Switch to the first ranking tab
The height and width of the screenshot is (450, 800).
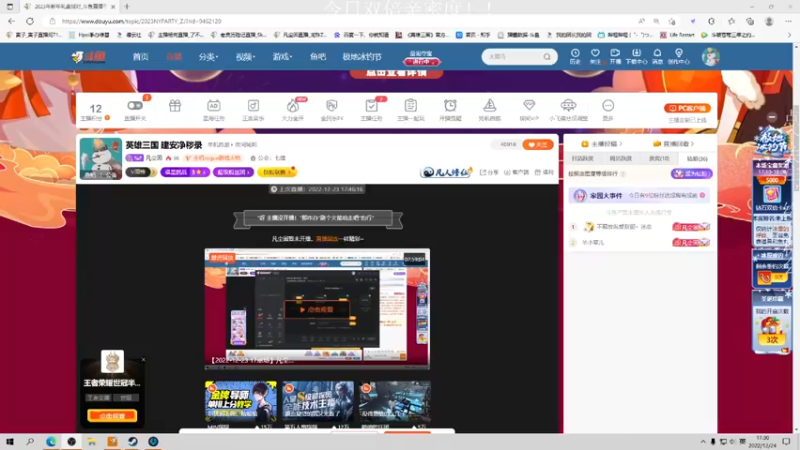582,159
